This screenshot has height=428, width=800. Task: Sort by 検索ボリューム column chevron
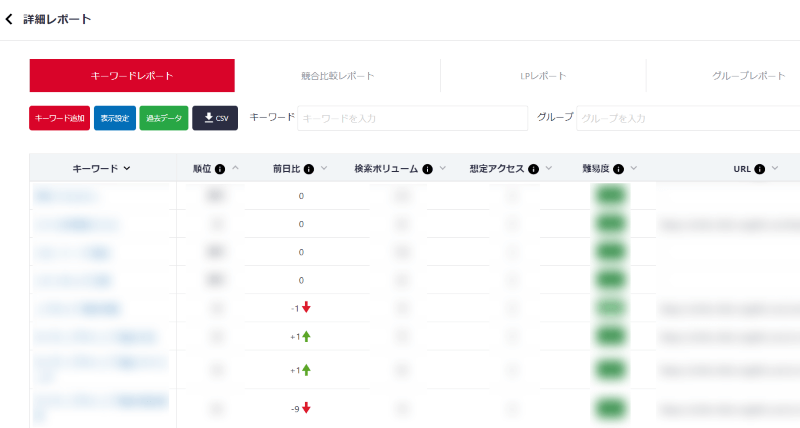[x=443, y=168]
